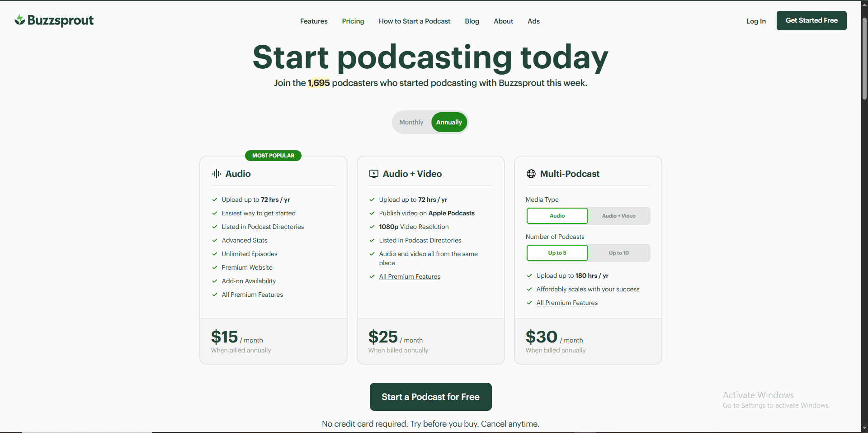This screenshot has width=868, height=433.
Task: Choose Up to 10 podcasts
Action: pos(619,253)
